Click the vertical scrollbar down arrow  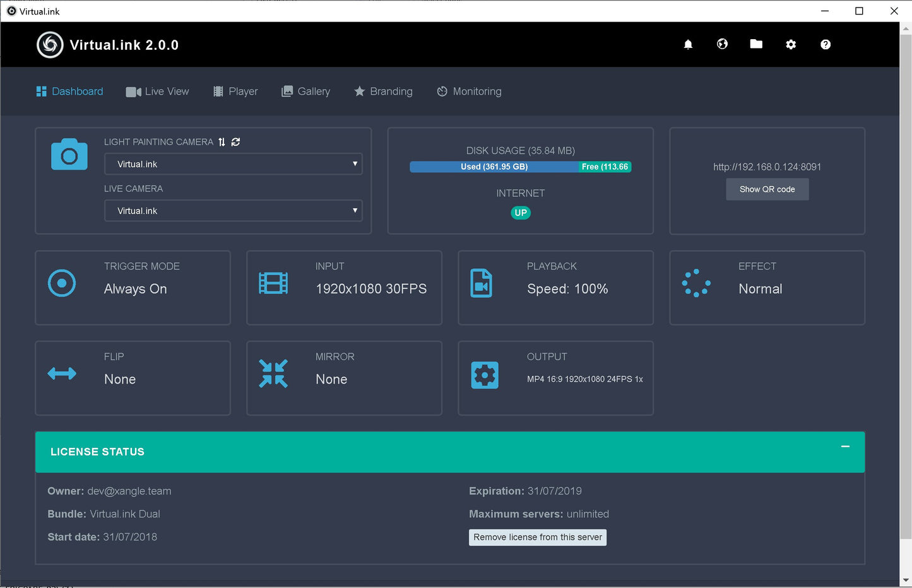point(906,580)
